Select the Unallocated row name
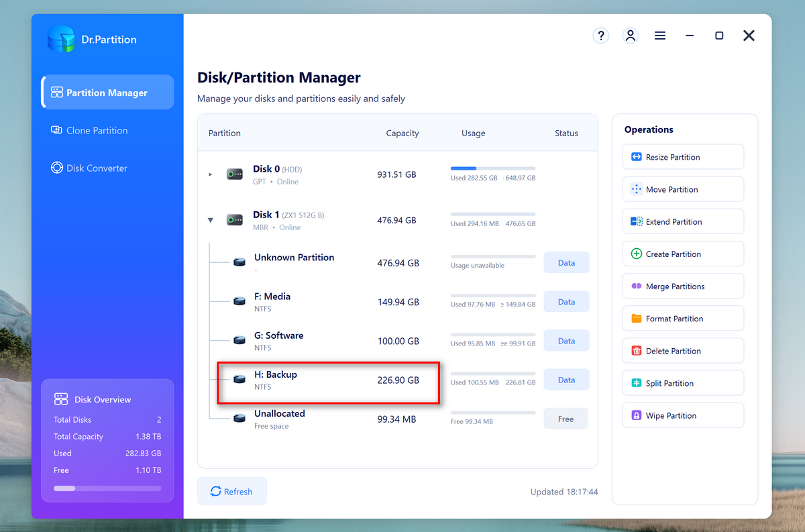 click(280, 413)
